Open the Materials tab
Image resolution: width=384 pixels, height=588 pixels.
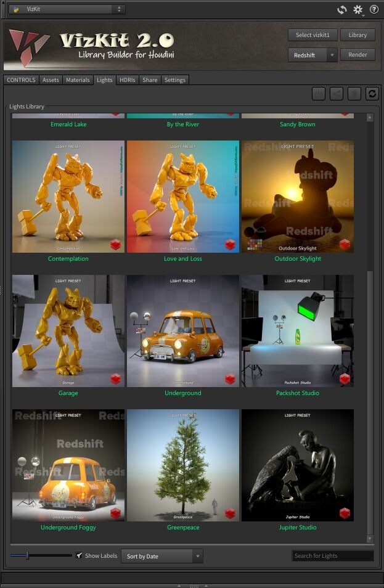click(x=78, y=80)
